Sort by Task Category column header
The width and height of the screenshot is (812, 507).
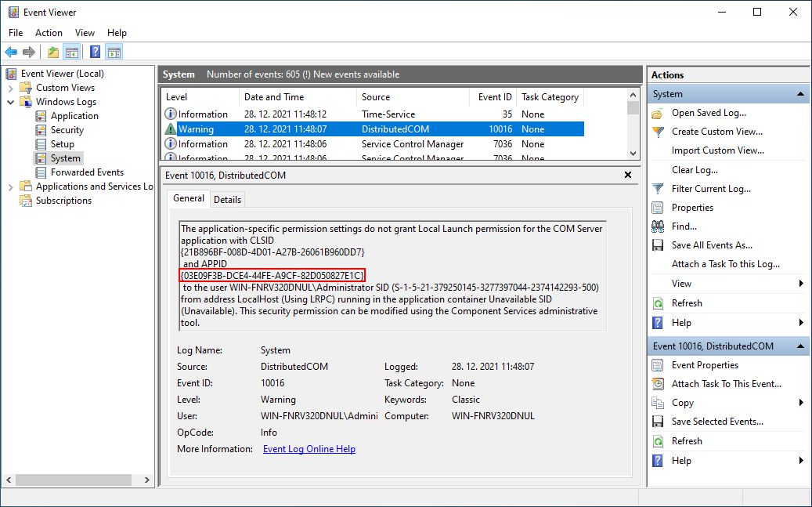[550, 97]
